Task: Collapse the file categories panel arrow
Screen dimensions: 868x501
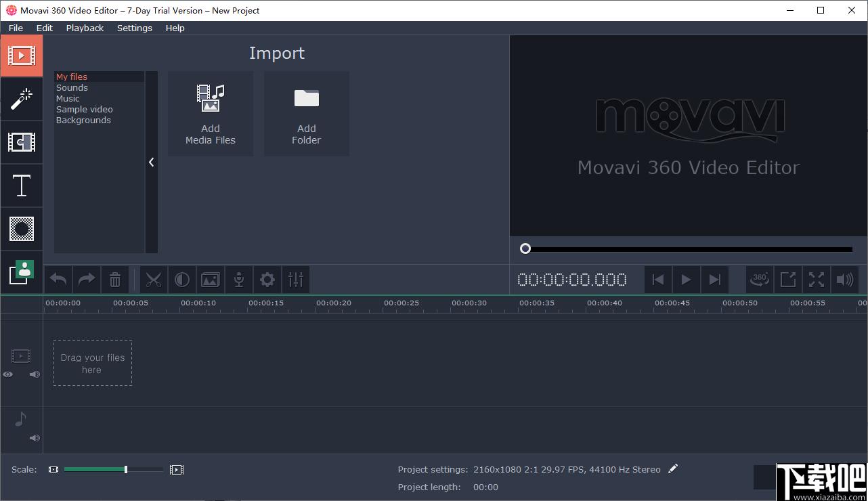Action: (152, 162)
